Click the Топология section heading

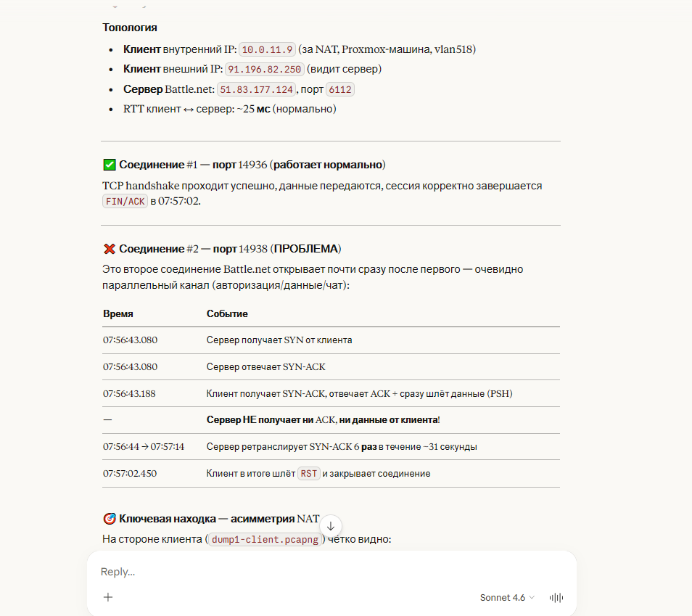point(130,28)
